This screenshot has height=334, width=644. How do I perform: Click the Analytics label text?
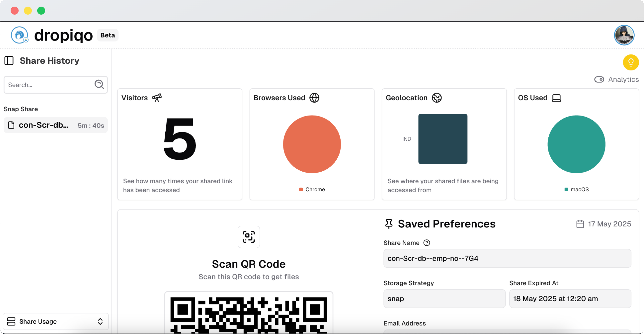623,79
